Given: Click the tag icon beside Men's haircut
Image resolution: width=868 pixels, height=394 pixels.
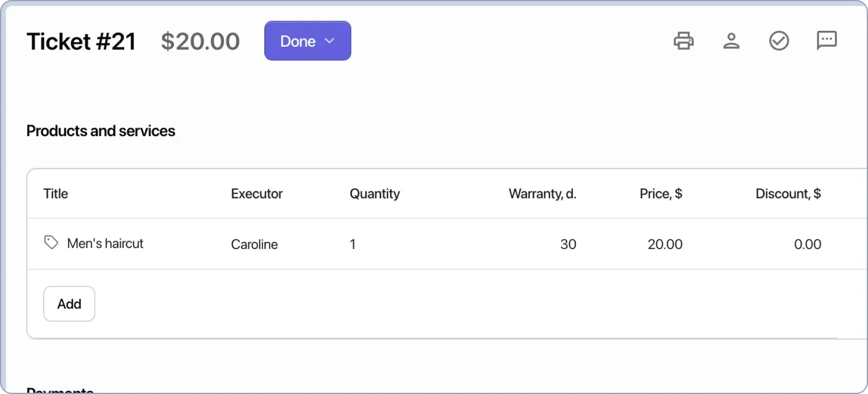Looking at the screenshot, I should pos(50,242).
